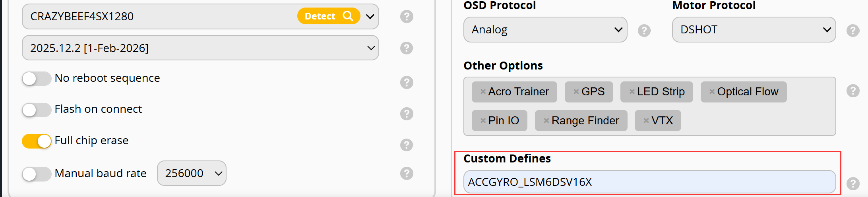
Task: Toggle the Manual baud rate switch
Action: 37,174
